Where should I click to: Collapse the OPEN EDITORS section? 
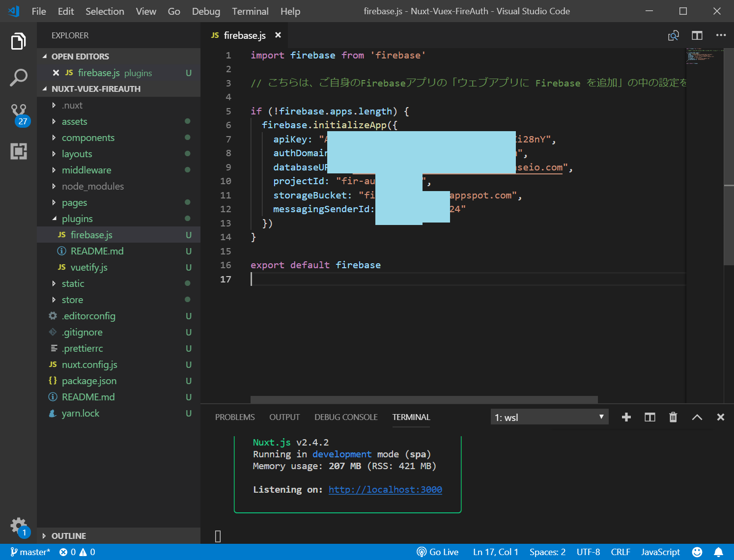pos(118,56)
